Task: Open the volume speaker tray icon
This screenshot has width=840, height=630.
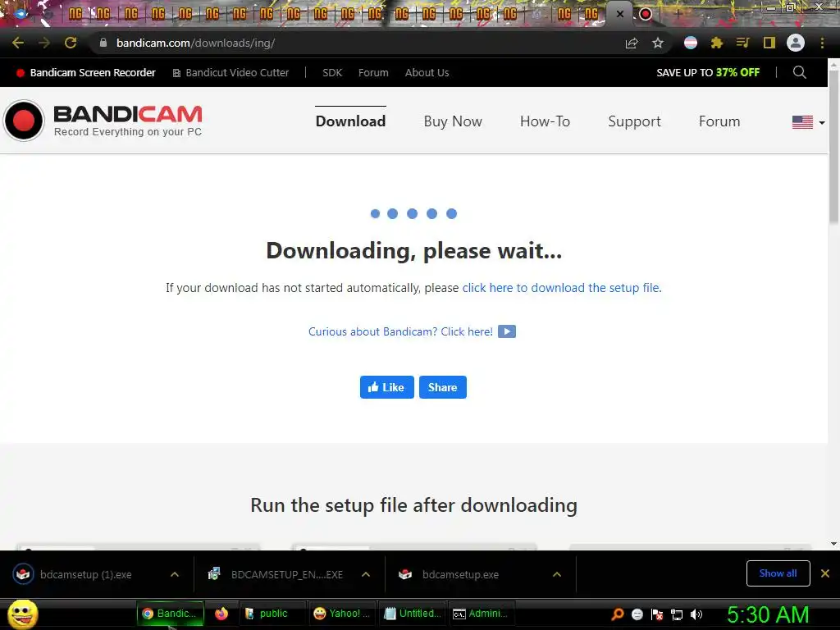Action: pos(696,614)
